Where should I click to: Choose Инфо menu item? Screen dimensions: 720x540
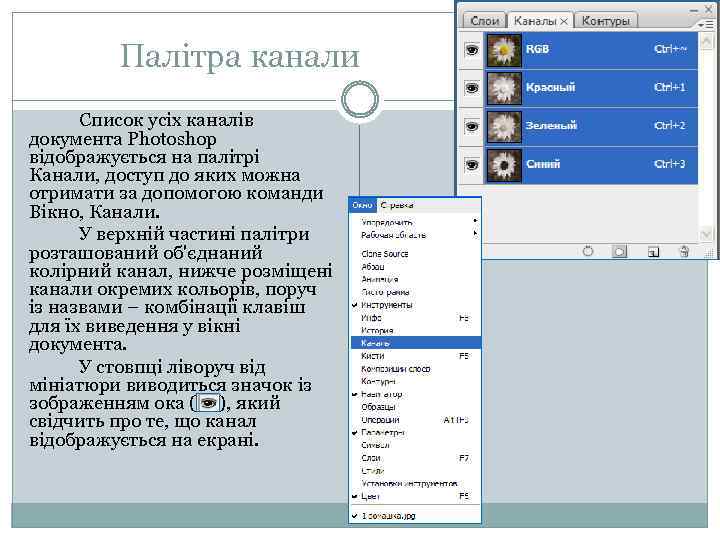point(415,318)
